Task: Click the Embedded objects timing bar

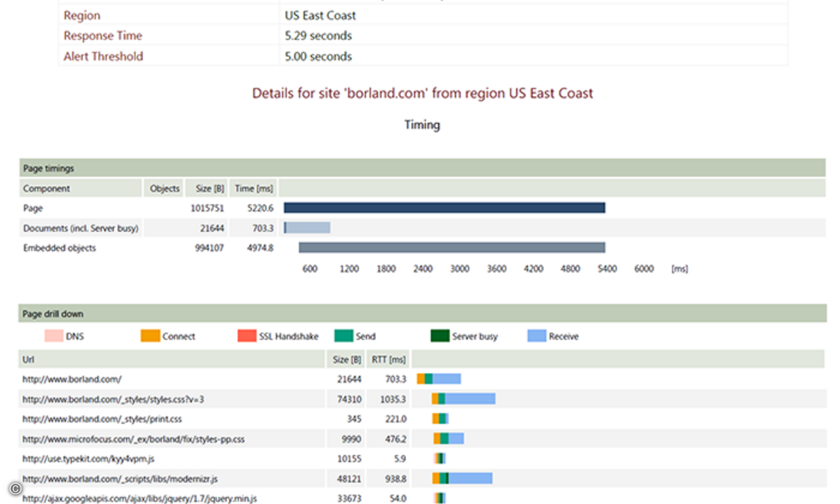Action: [452, 247]
